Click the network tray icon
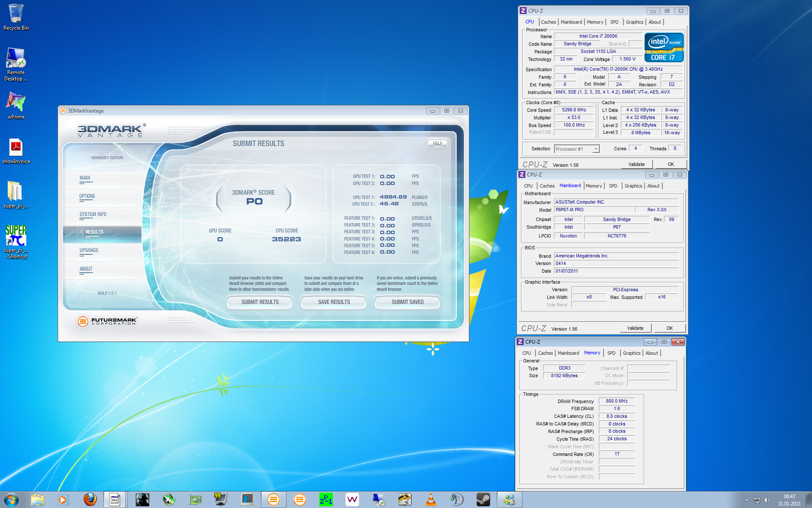Image resolution: width=812 pixels, height=508 pixels. point(757,500)
